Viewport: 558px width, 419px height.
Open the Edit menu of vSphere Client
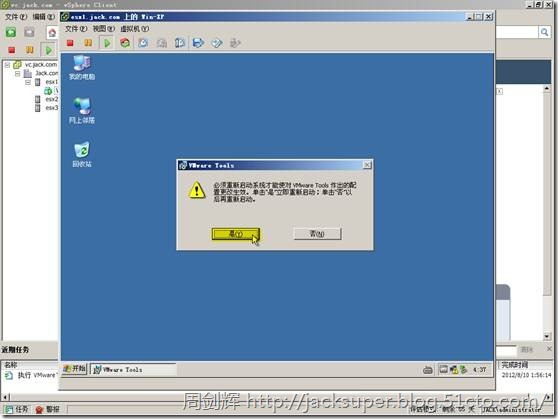[43, 17]
